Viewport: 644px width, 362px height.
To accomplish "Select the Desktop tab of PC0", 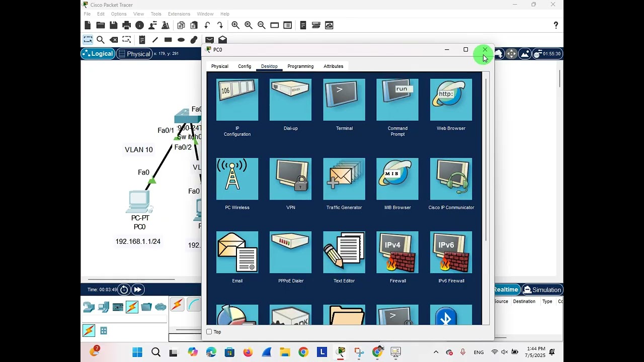I will pos(269,66).
